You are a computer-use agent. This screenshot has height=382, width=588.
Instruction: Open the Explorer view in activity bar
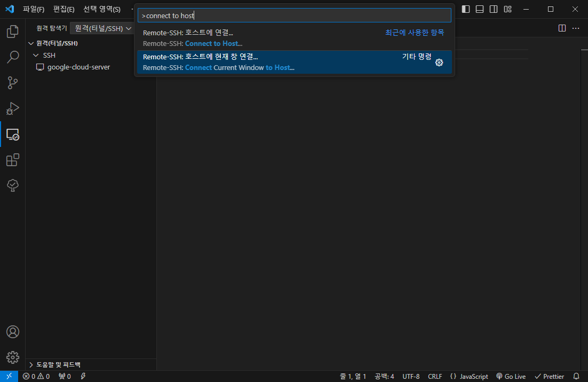click(x=13, y=32)
